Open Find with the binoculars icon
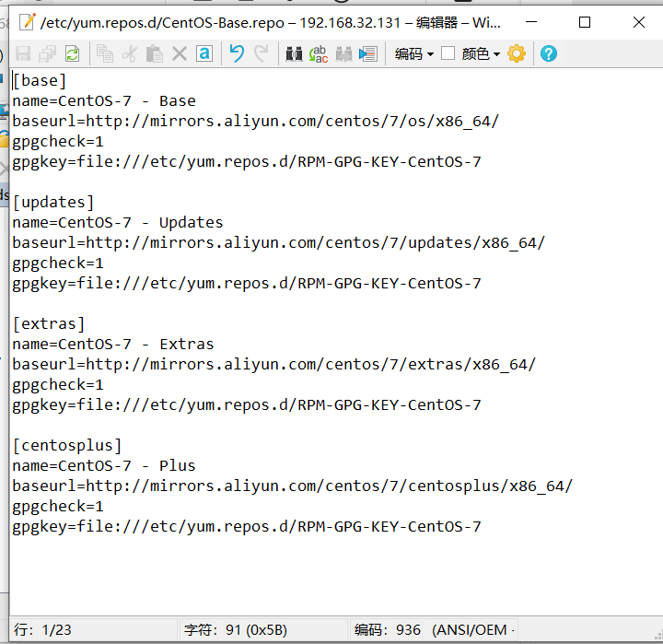 click(294, 54)
